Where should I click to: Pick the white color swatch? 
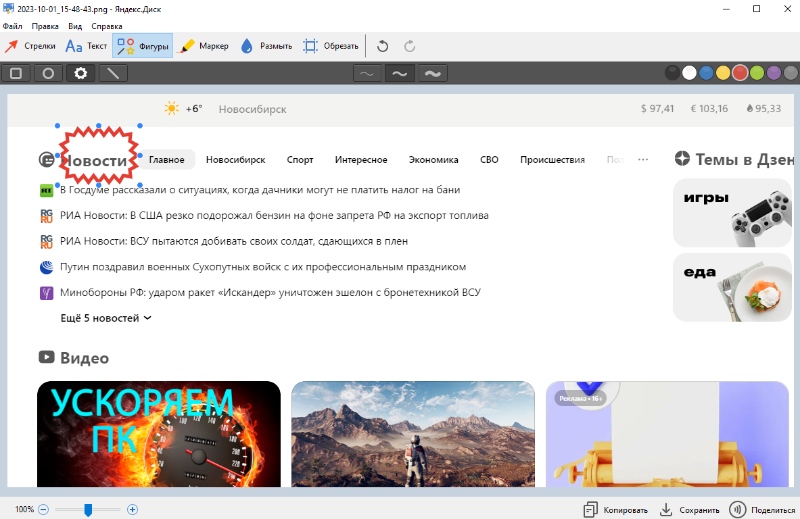(689, 73)
